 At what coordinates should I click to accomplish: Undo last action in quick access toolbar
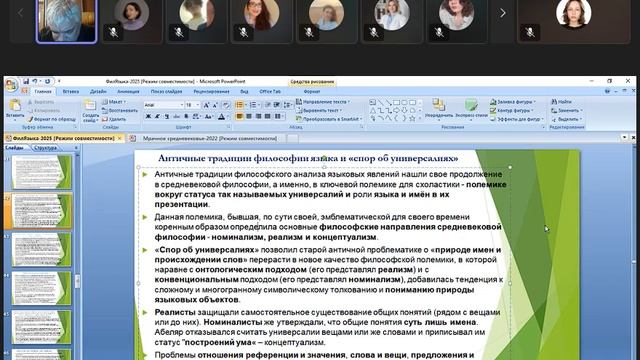tap(35, 82)
